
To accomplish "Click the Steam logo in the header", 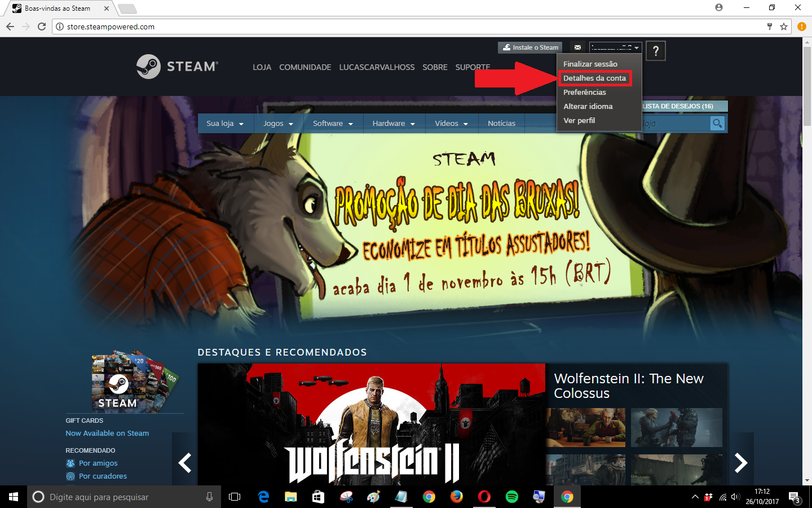I will tap(177, 67).
